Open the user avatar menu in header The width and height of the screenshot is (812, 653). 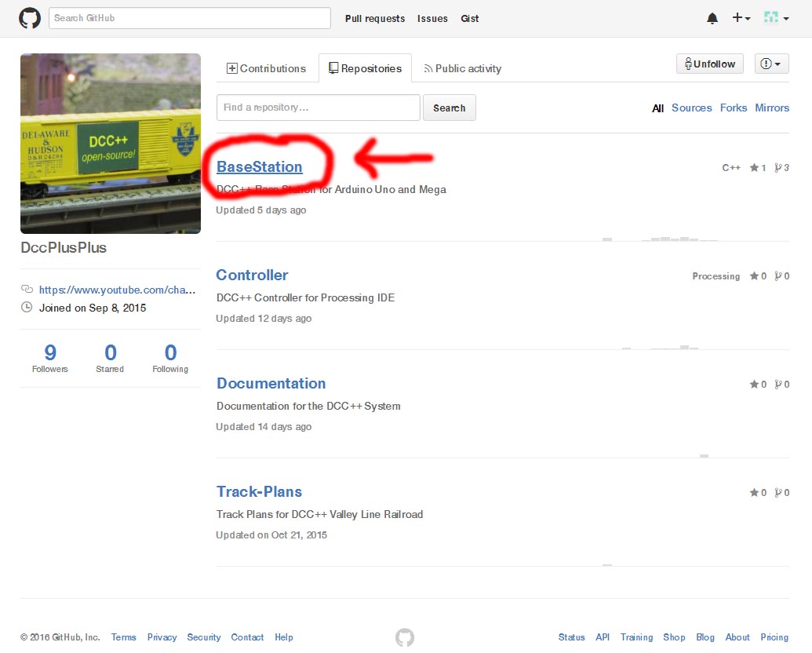[776, 18]
